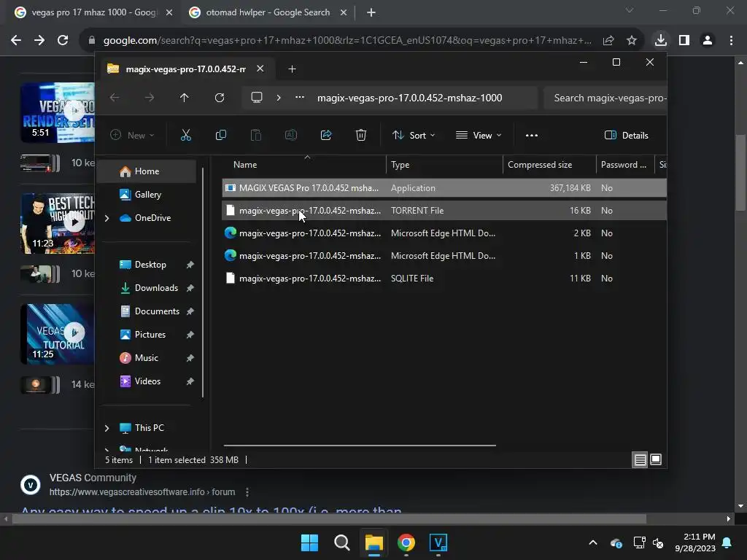Click the Share icon in Explorer toolbar
The image size is (747, 560).
[326, 135]
